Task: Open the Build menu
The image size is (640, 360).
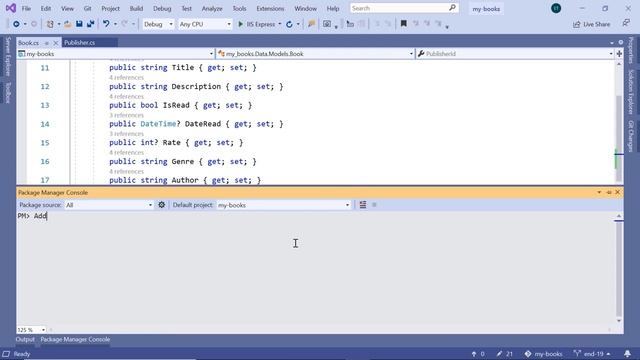Action: click(136, 8)
